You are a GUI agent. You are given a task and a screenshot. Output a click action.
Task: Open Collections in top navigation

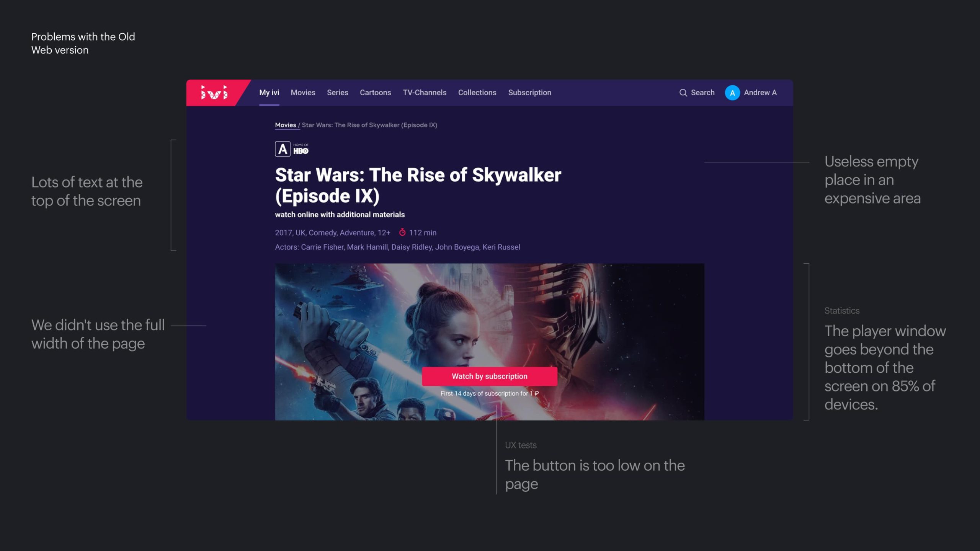click(477, 93)
